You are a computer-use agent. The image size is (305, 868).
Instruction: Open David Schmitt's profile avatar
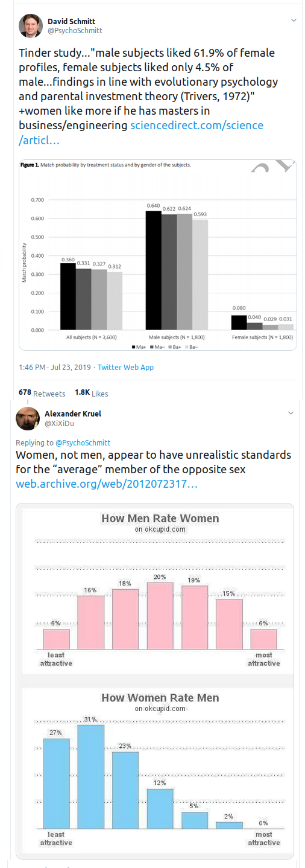click(x=30, y=25)
